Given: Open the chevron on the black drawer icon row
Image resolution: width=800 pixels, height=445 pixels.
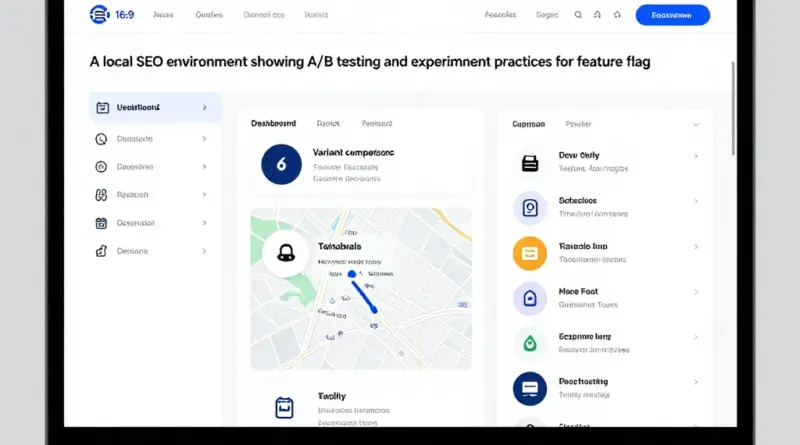Looking at the screenshot, I should point(696,156).
